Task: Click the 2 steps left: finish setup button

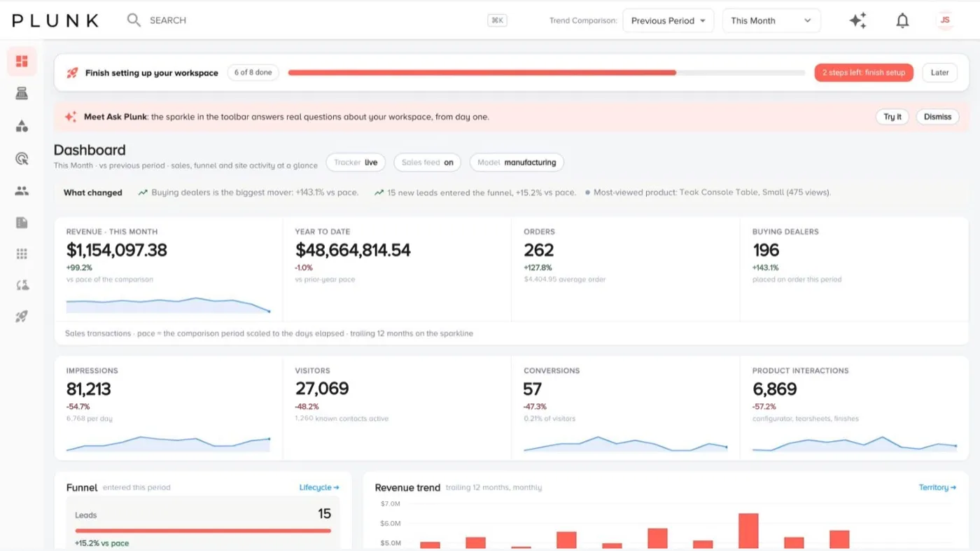Action: (x=864, y=73)
